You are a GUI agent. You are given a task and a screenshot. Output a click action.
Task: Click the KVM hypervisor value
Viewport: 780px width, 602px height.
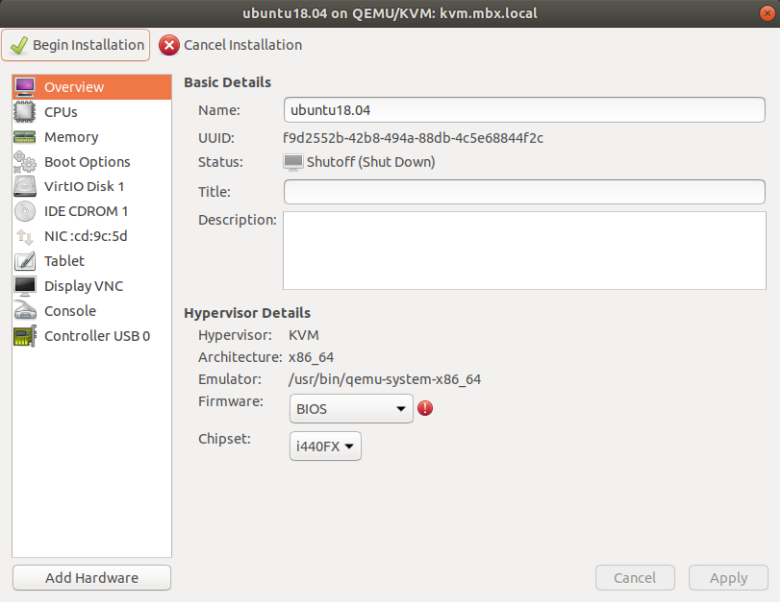[x=303, y=335]
